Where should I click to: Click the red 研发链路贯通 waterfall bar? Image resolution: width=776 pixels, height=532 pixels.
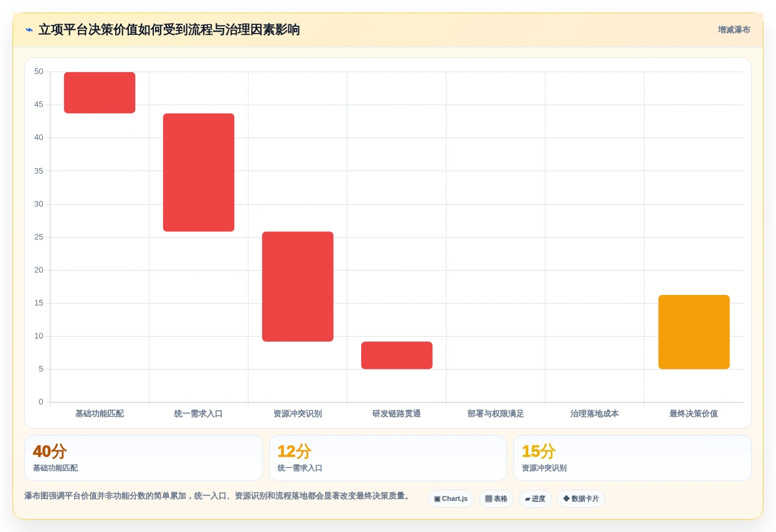397,355
